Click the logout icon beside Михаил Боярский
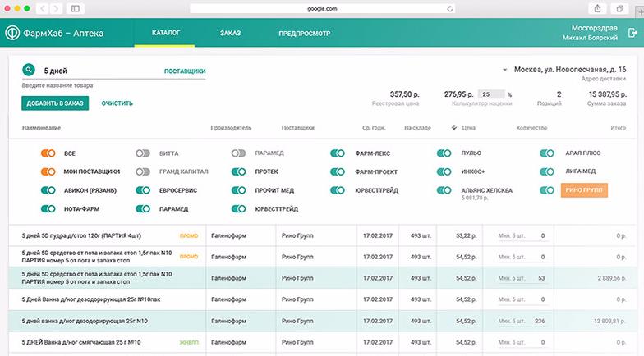The image size is (644, 356). click(x=632, y=33)
